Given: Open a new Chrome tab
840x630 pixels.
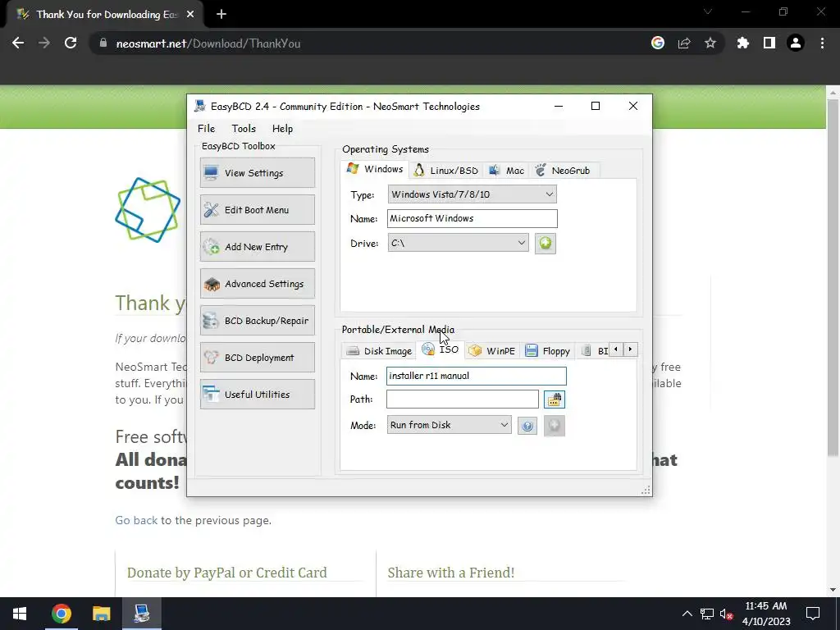Looking at the screenshot, I should [221, 15].
